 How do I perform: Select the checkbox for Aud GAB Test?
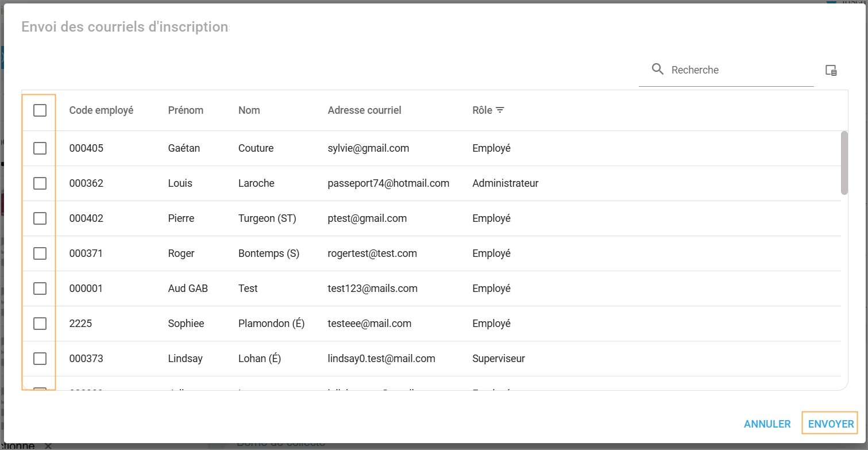(40, 289)
